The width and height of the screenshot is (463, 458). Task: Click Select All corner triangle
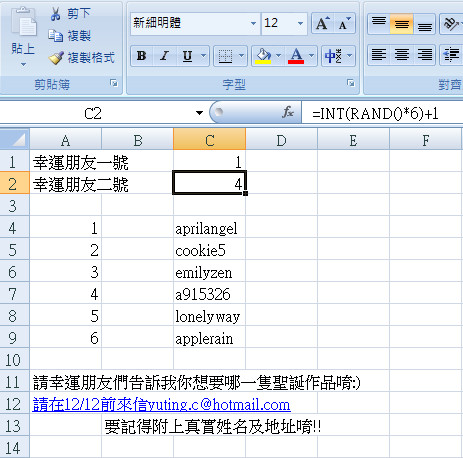coord(15,139)
